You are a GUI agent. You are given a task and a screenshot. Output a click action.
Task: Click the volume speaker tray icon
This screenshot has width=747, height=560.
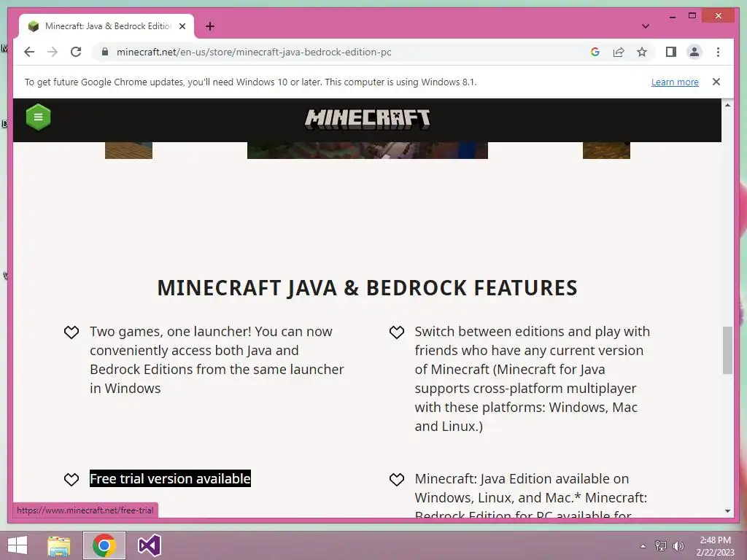(678, 546)
